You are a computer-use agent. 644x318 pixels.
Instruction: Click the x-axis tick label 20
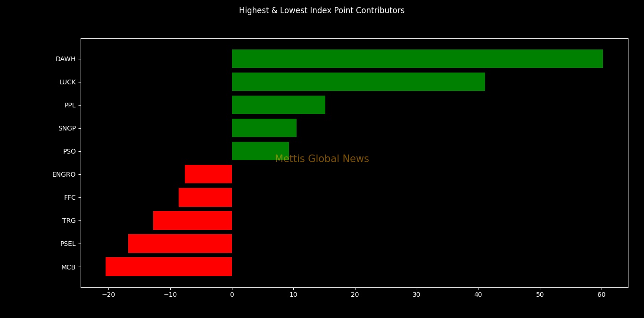pyautogui.click(x=355, y=295)
